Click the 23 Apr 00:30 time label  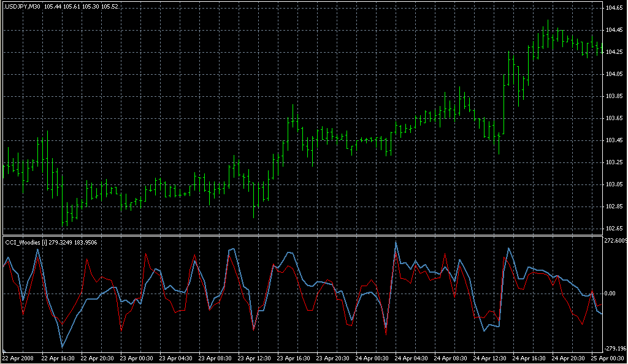(x=137, y=358)
